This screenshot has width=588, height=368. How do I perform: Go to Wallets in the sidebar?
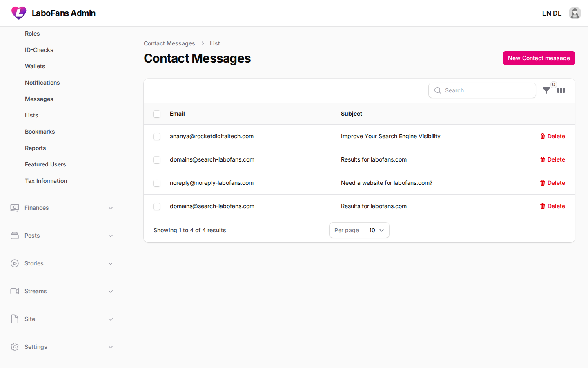pos(35,66)
